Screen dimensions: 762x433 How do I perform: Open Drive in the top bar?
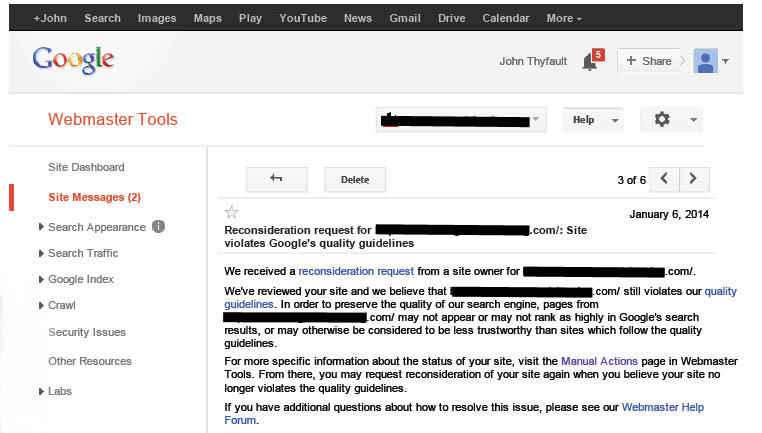451,18
